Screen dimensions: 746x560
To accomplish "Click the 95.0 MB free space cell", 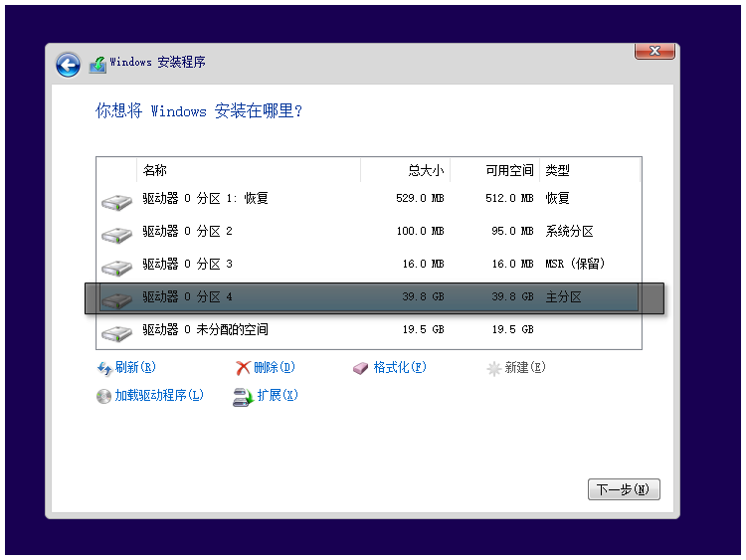I will pos(512,231).
